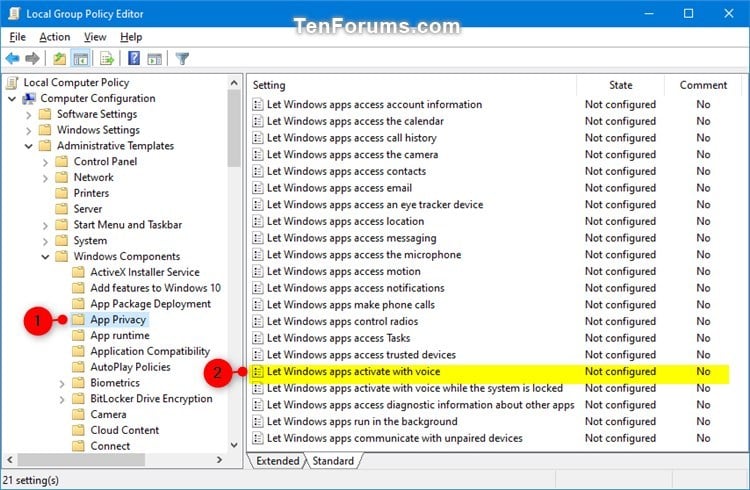
Task: Collapse the Windows Components node
Action: [45, 256]
